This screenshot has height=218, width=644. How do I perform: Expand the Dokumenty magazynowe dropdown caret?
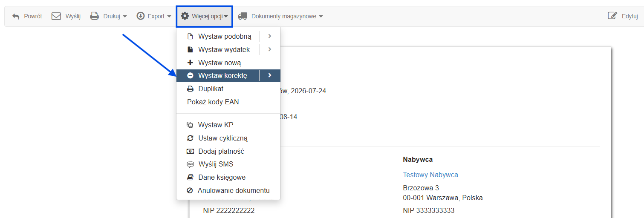tap(321, 17)
